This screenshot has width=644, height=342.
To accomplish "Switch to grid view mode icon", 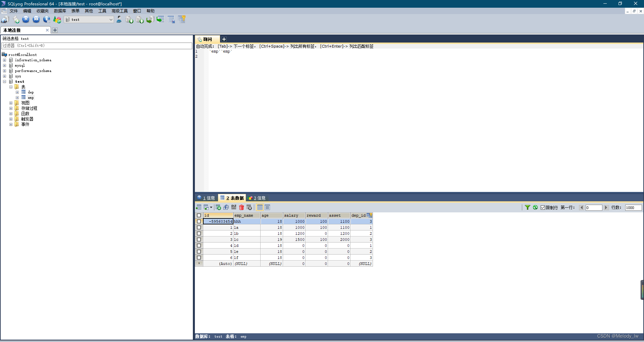I will [260, 207].
